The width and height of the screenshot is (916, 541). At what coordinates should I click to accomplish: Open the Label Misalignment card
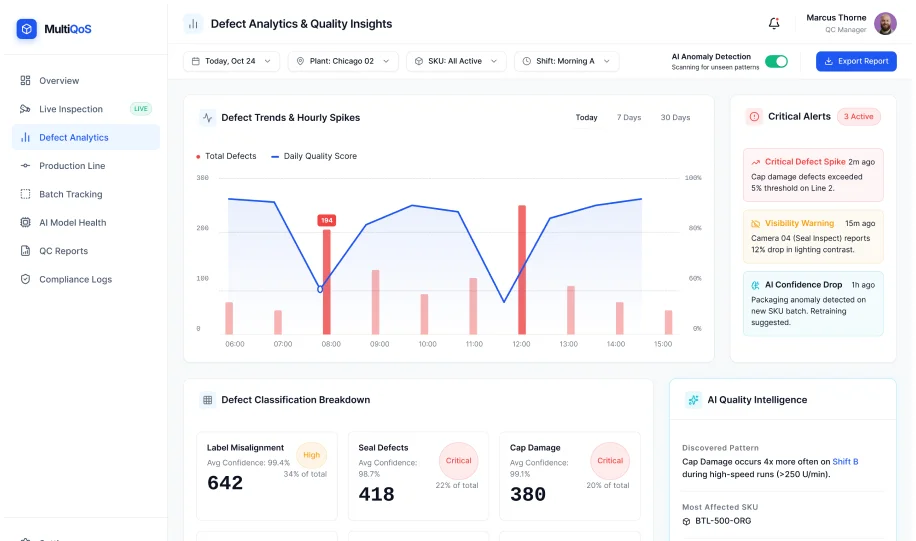(267, 476)
